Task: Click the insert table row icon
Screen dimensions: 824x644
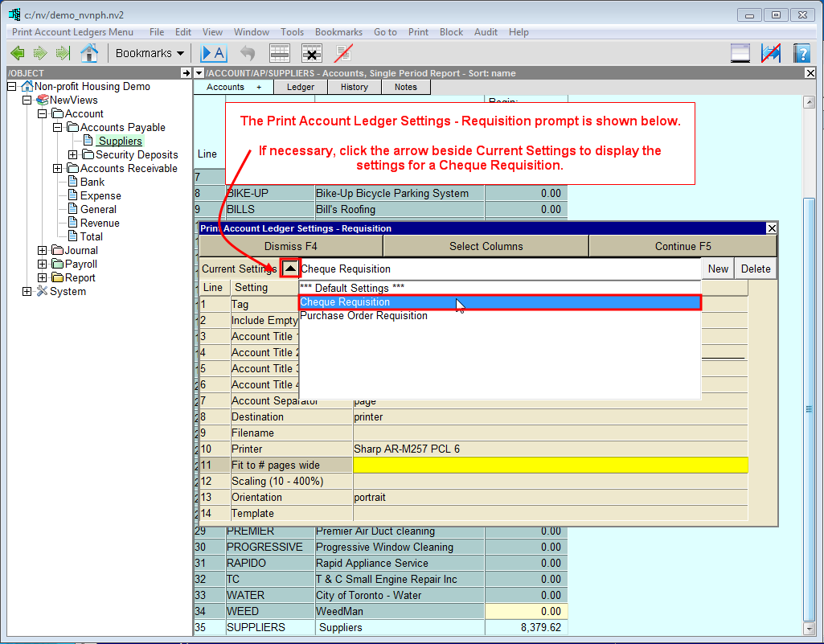Action: tap(279, 53)
